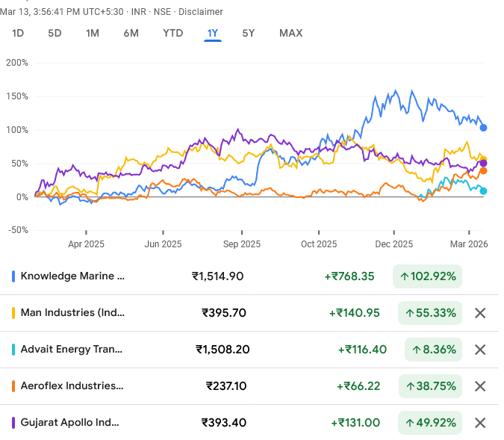Click the blue Knowledge Marine color bar

[13, 276]
